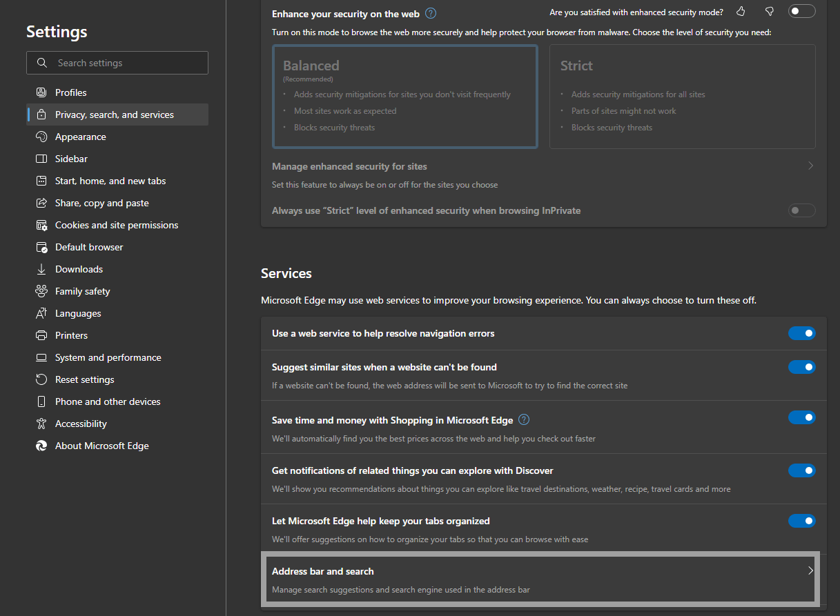The height and width of the screenshot is (616, 840).
Task: Turn off Shopping in Microsoft Edge
Action: [x=801, y=417]
